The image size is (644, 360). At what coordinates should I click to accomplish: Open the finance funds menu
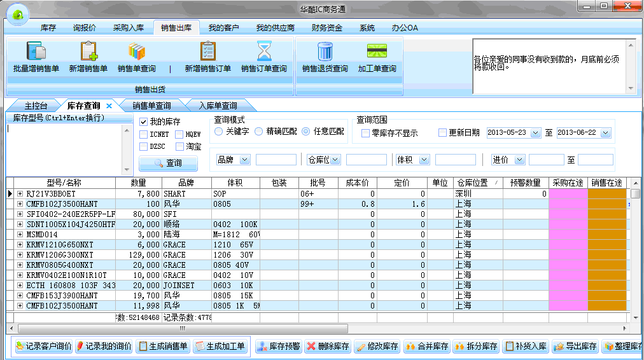click(x=327, y=28)
